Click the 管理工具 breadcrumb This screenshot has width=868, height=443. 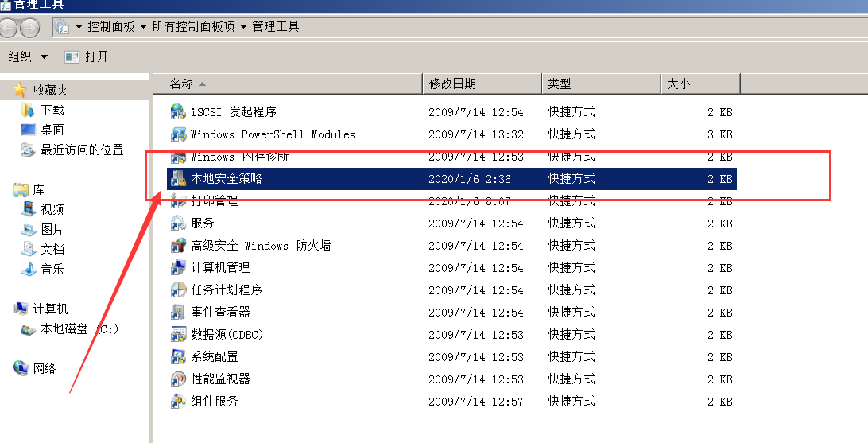276,26
